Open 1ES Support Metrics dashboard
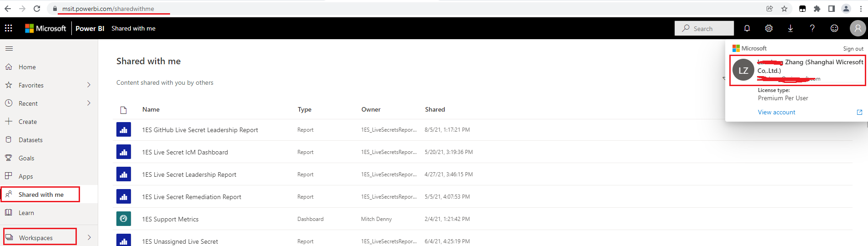868x246 pixels. pyautogui.click(x=171, y=219)
